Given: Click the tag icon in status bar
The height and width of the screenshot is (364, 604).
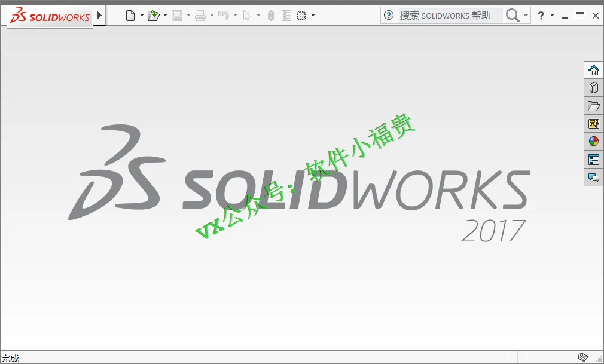Looking at the screenshot, I should [583, 357].
